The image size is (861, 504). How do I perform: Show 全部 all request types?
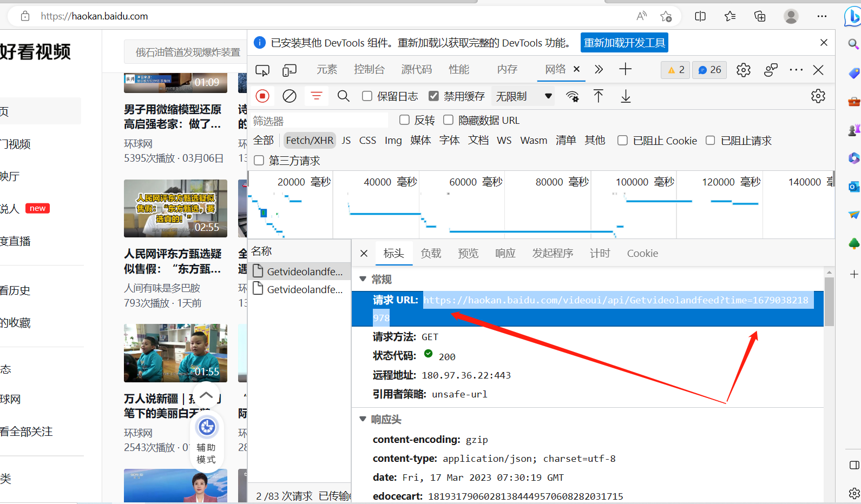coord(264,141)
